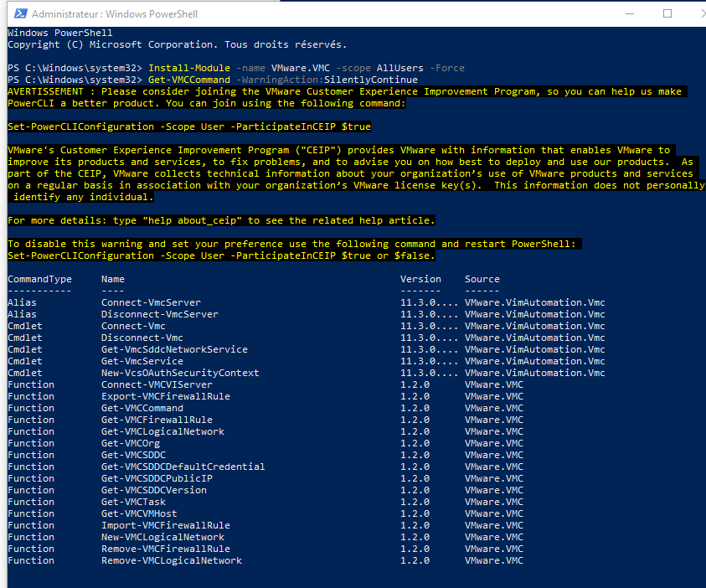Click the Get-VMCSDDCDefaultCredential function name
Image resolution: width=706 pixels, height=588 pixels.
pyautogui.click(x=183, y=467)
